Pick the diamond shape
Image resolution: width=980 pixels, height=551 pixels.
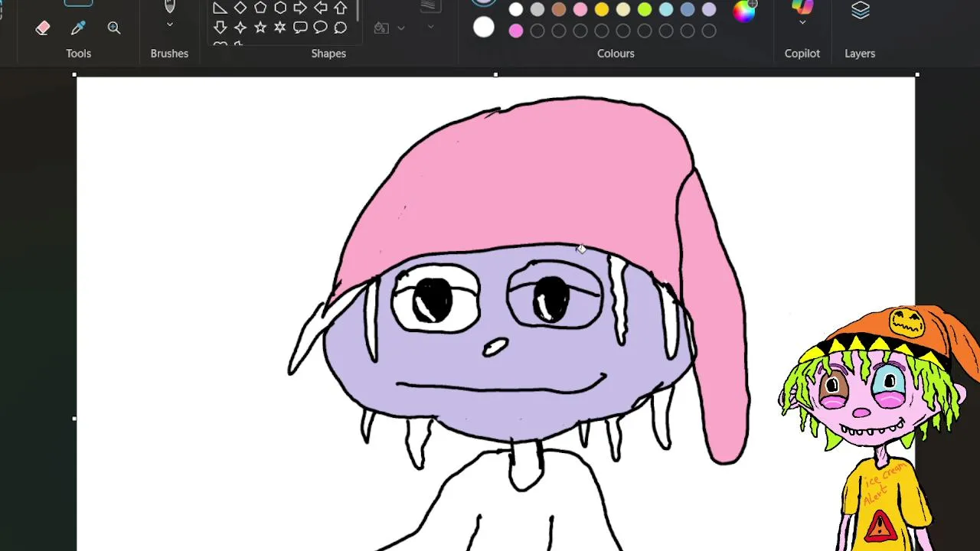coord(240,8)
